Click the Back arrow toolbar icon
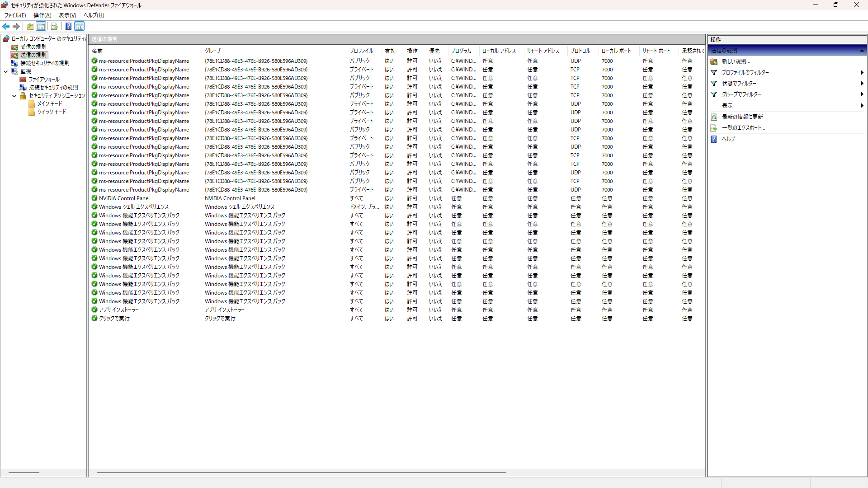This screenshot has width=868, height=488. tap(6, 26)
